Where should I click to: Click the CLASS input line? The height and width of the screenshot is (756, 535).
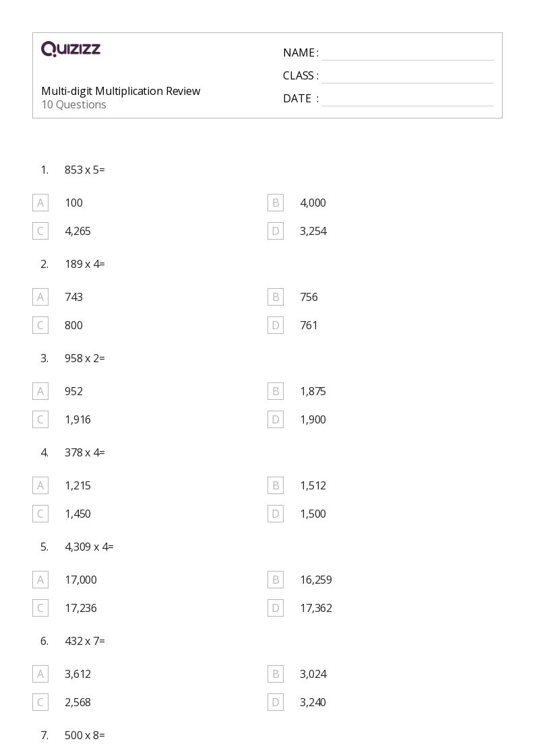408,77
